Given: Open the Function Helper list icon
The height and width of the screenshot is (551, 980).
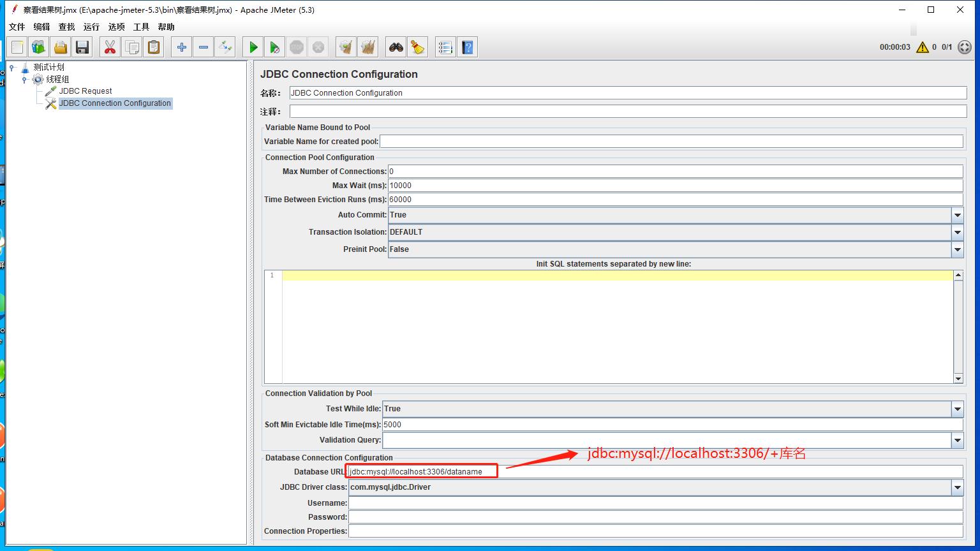Looking at the screenshot, I should [445, 47].
